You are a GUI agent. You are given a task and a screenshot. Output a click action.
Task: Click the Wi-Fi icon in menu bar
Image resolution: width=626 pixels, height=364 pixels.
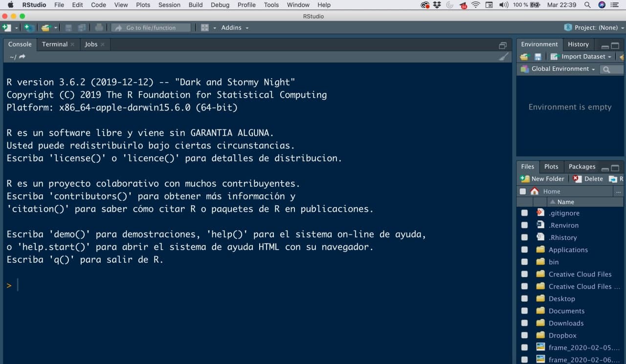476,5
